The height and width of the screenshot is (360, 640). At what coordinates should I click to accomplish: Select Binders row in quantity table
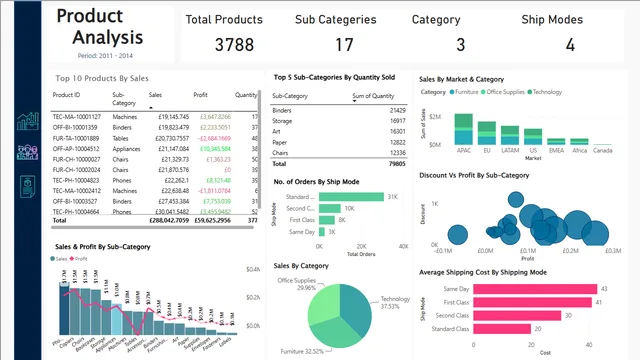coord(339,111)
